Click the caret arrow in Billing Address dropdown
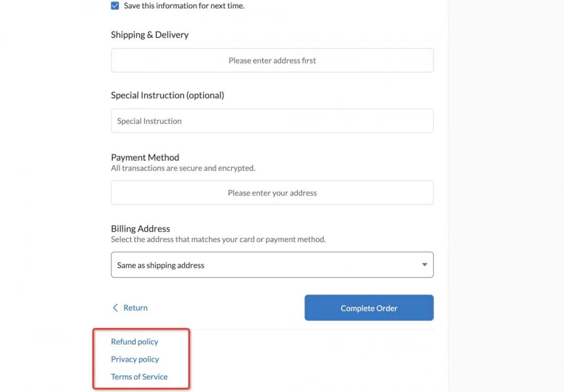The height and width of the screenshot is (392, 564). pos(425,265)
